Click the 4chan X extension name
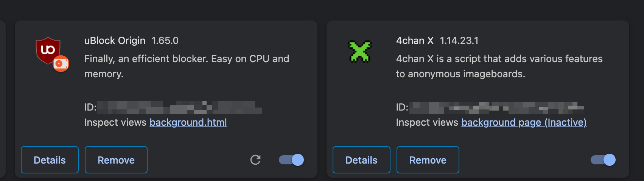 tap(415, 41)
